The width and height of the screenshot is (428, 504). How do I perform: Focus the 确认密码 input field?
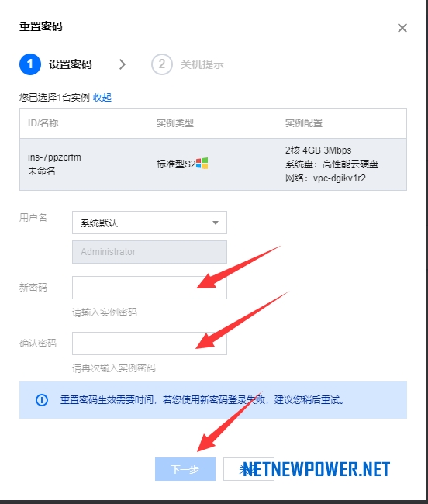pyautogui.click(x=150, y=343)
